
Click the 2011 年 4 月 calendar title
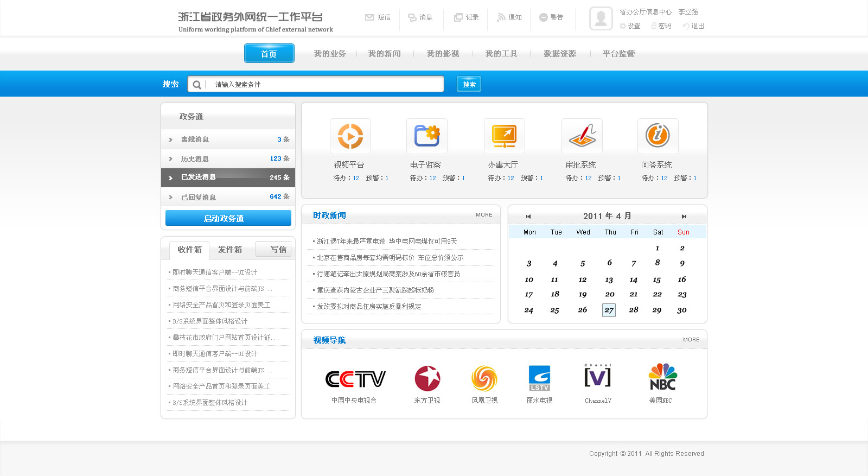point(607,216)
